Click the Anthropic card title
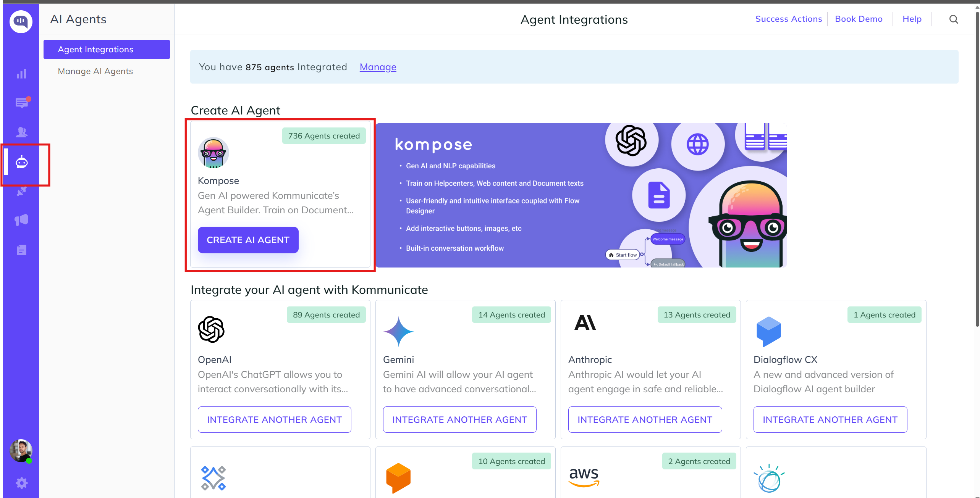The width and height of the screenshot is (980, 498). pyautogui.click(x=590, y=359)
